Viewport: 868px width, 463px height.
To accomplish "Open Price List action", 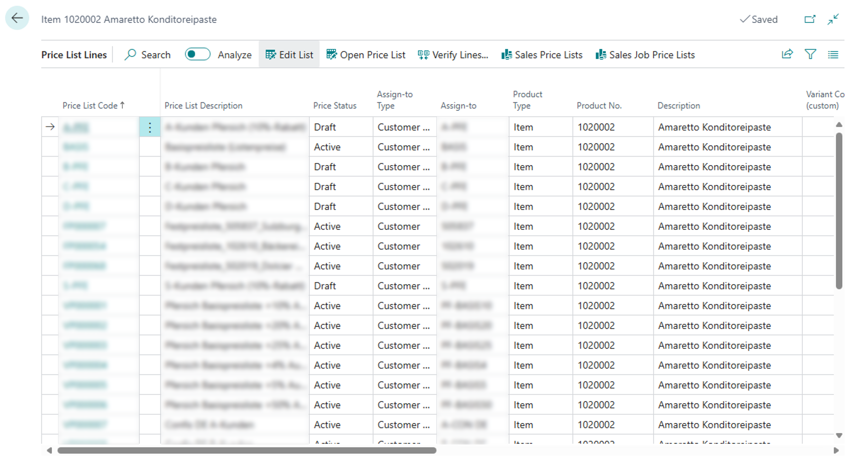I will (366, 55).
